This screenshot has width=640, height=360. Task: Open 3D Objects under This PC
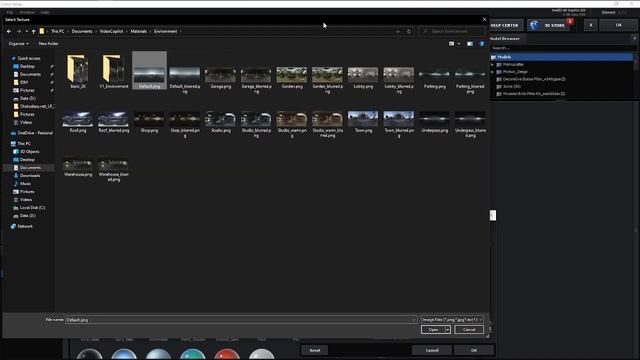[26, 151]
